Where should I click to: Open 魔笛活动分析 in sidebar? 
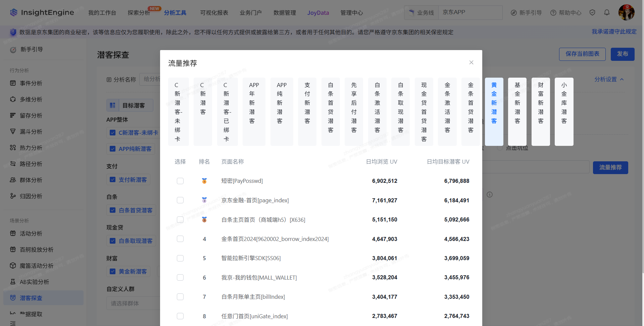(x=36, y=266)
